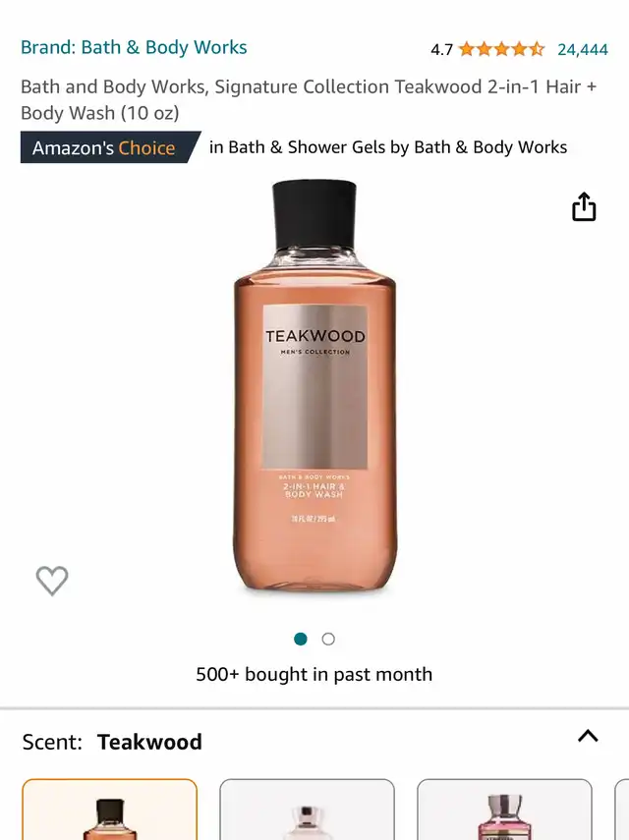Tap the bold Teakwood scent name

(149, 742)
